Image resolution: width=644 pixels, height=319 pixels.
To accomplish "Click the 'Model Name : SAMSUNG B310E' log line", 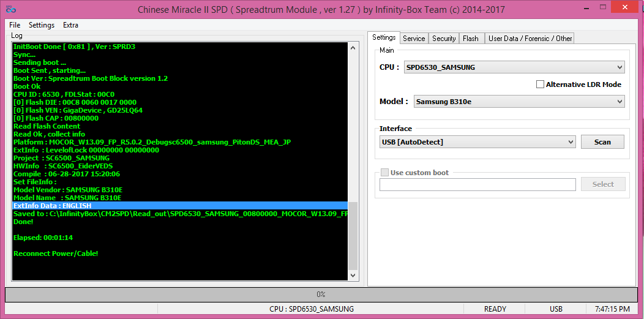I will click(x=67, y=198).
